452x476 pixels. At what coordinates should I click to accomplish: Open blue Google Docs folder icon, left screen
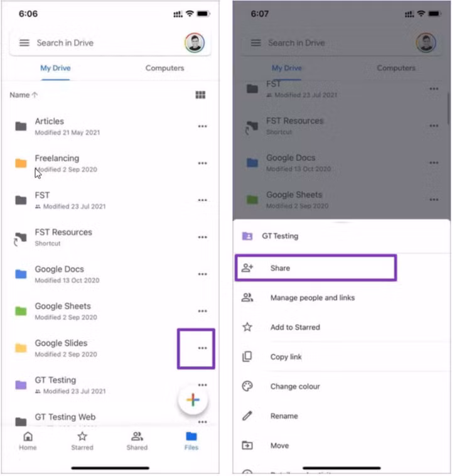(x=21, y=274)
